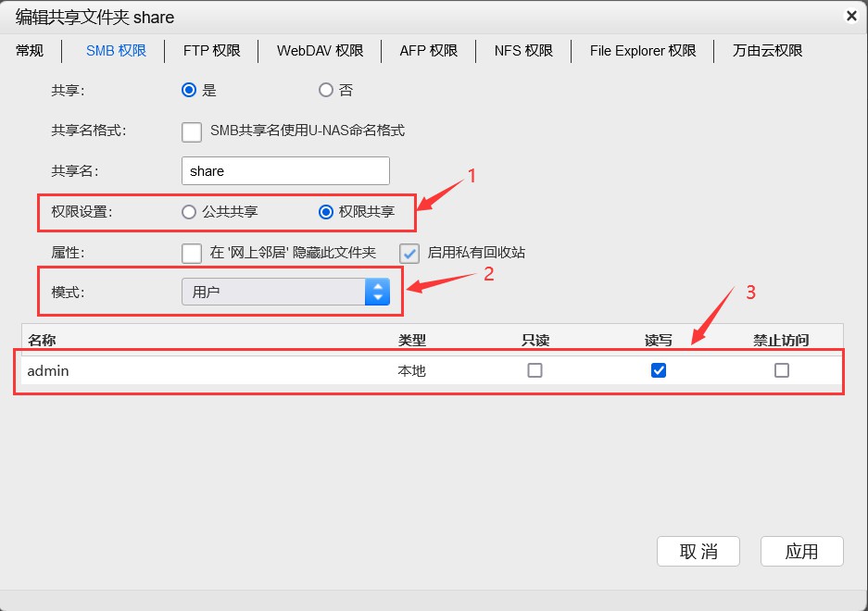868x611 pixels.
Task: Select 否 to disable sharing
Action: 326,91
